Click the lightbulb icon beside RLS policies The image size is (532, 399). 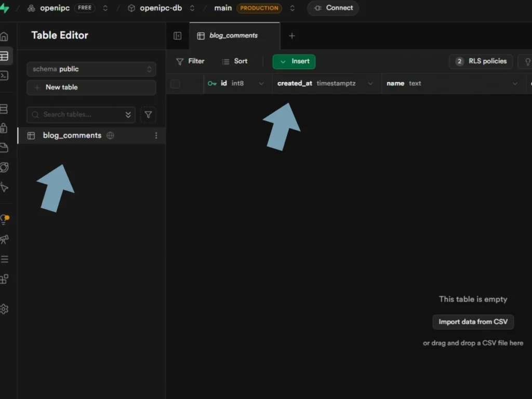tap(527, 62)
